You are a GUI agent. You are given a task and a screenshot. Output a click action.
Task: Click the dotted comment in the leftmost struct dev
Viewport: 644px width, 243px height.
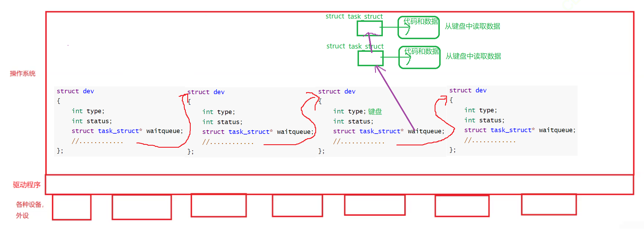[x=98, y=141]
